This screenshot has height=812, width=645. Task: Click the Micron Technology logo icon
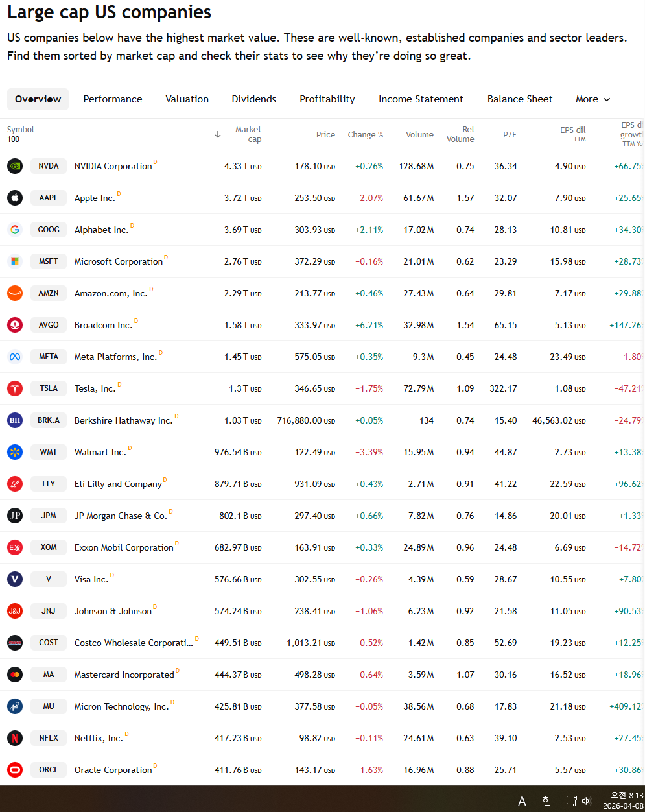click(x=15, y=706)
